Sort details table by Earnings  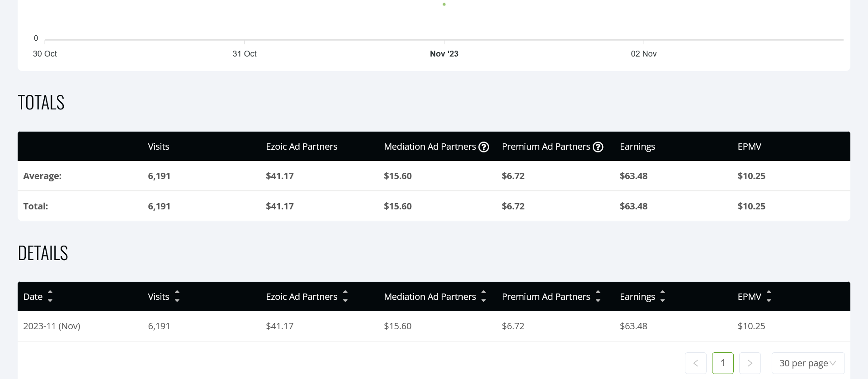(x=663, y=296)
